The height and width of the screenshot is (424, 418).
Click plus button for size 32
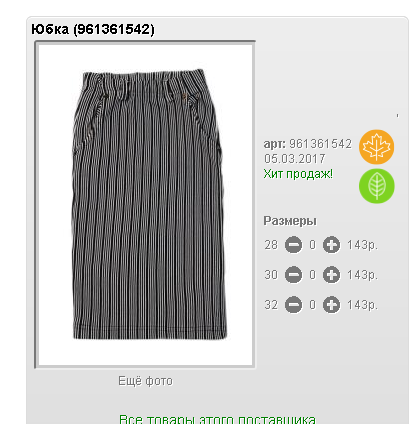(331, 305)
